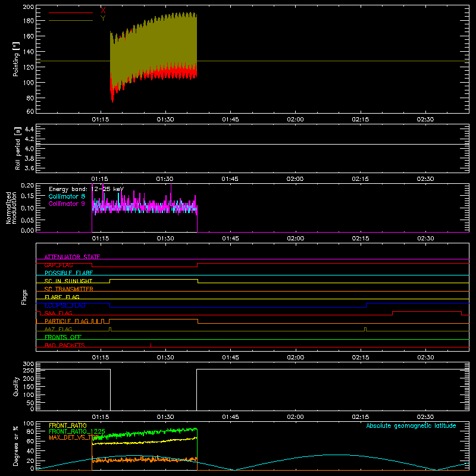Select the green FRONT_RATIO_1225 legend label
This screenshot has width=476, height=476.
pos(77,431)
